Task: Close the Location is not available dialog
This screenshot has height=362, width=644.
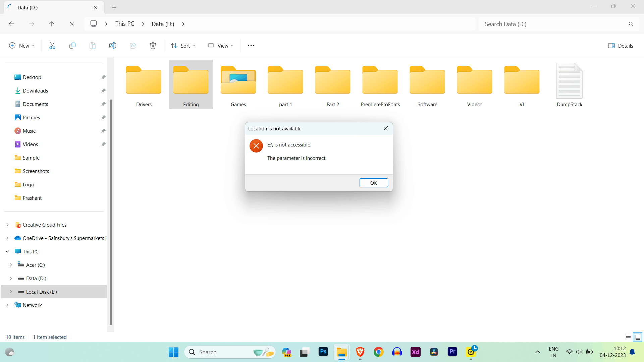Action: [x=386, y=129]
